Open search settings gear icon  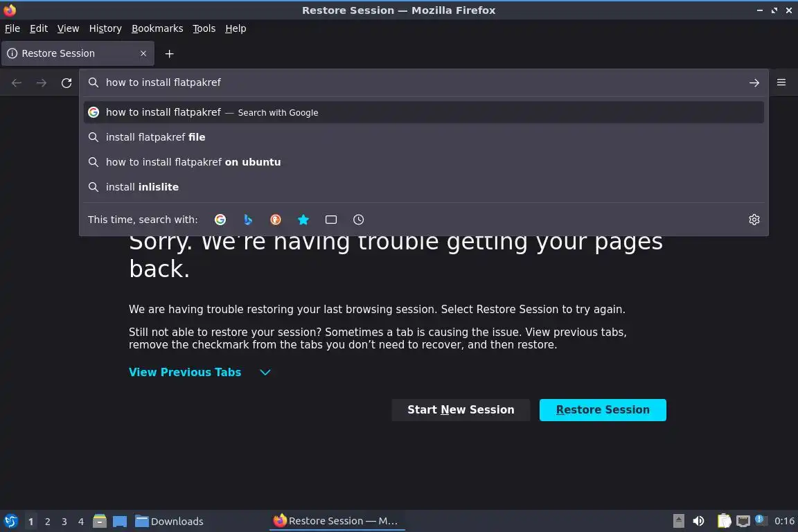click(754, 220)
